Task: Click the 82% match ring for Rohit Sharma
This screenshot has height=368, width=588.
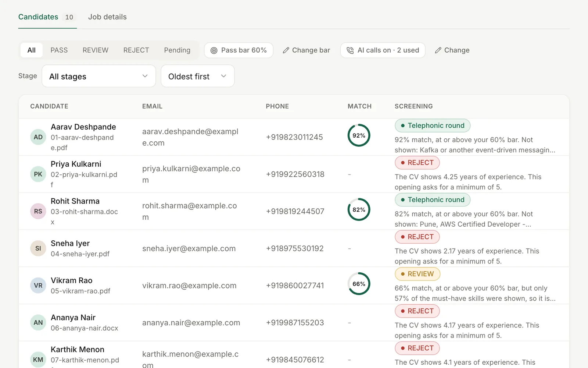Action: [x=359, y=210]
